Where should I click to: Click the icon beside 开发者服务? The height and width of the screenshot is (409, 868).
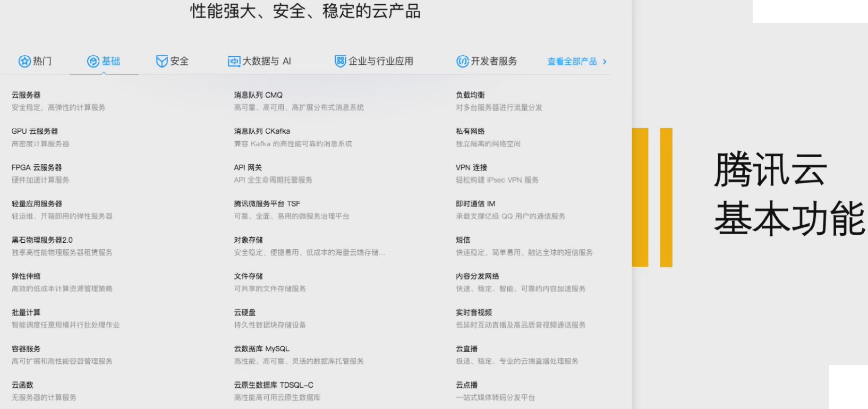click(463, 61)
